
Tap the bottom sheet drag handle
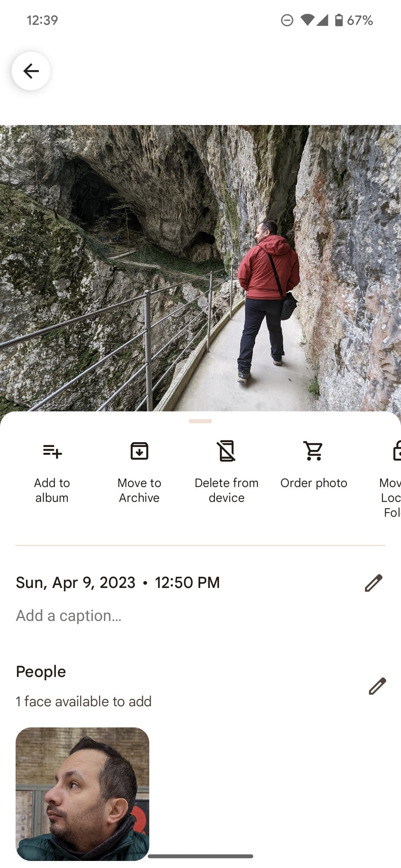(200, 421)
